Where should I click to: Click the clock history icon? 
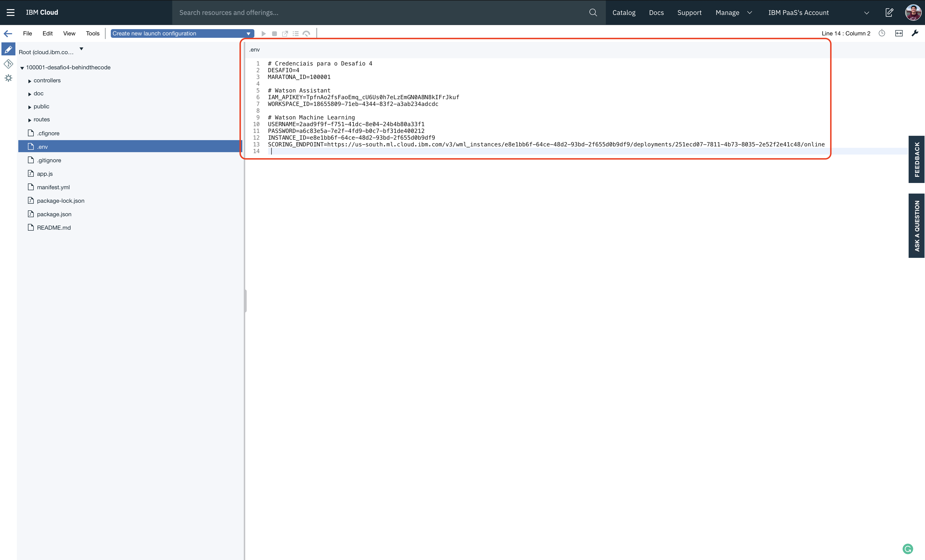coord(882,33)
